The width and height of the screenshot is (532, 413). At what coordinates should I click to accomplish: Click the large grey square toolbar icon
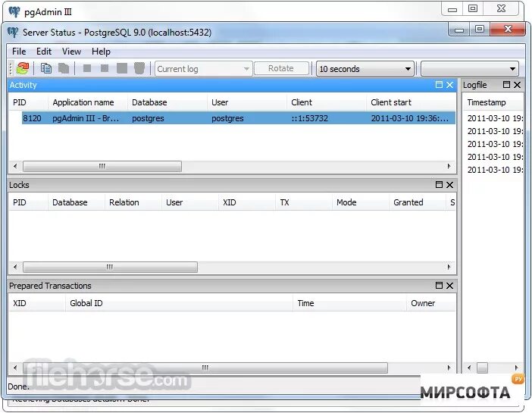click(122, 68)
